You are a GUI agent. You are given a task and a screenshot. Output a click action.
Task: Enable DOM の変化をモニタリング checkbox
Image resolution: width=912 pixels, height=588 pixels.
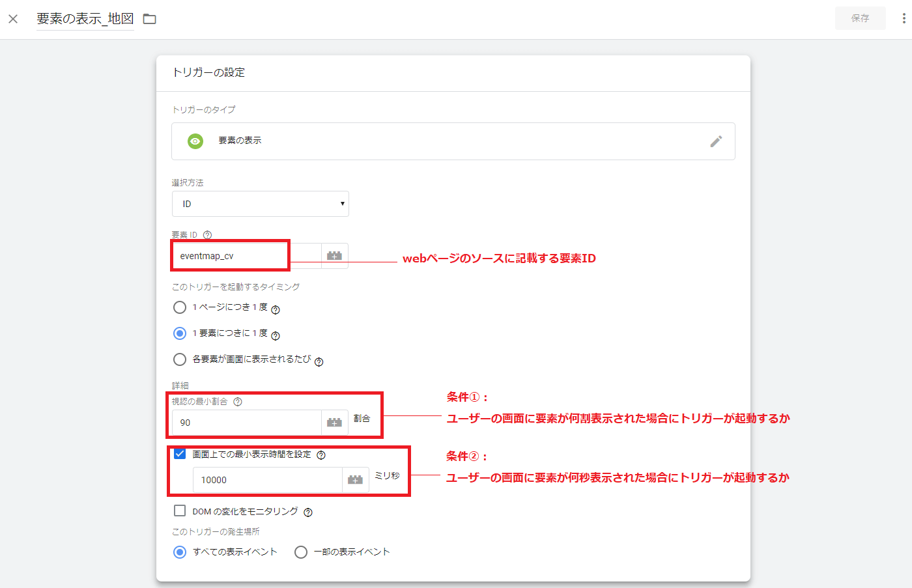pyautogui.click(x=180, y=511)
